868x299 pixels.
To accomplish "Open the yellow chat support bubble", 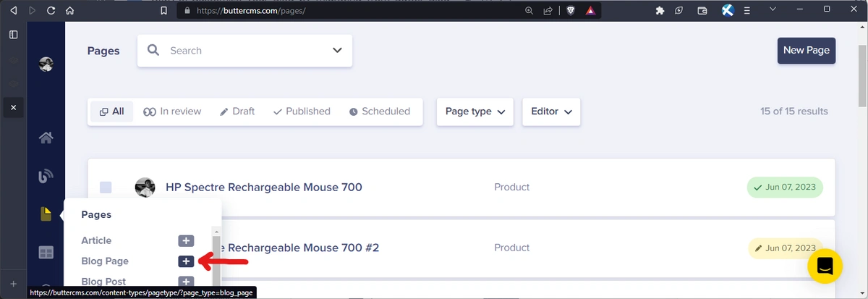I will click(825, 266).
